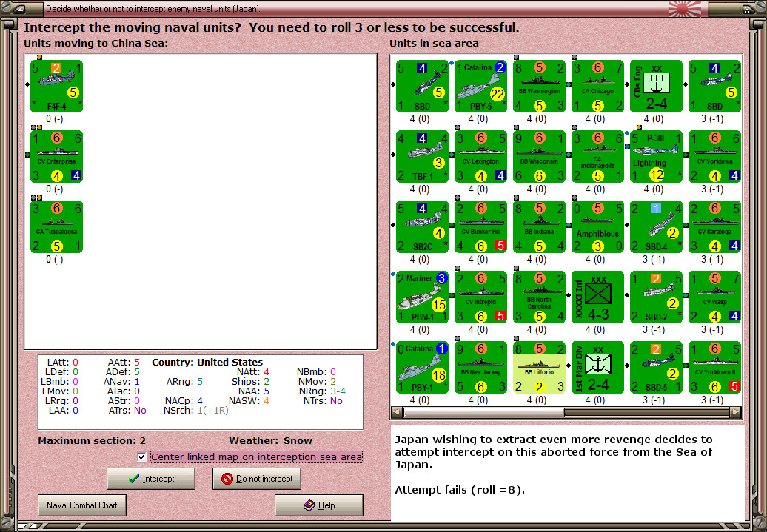Select the PBY-1 Catalina aircraft counter
Screen dimensions: 767x532
click(422, 368)
